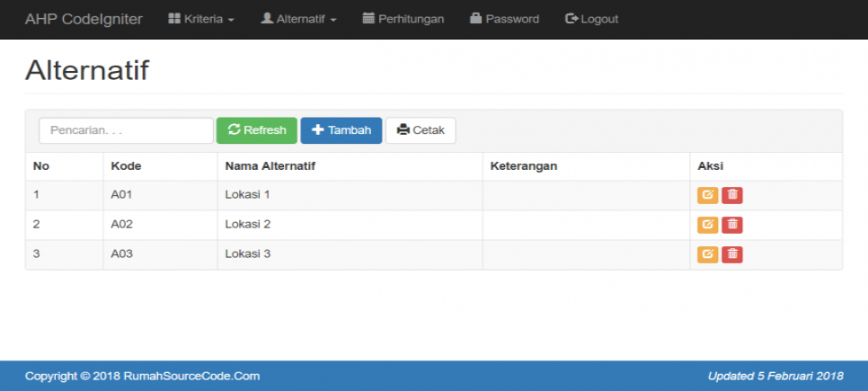Click the AHP CodeIgniter brand link
Image resolution: width=868 pixels, height=391 pixels.
[84, 19]
